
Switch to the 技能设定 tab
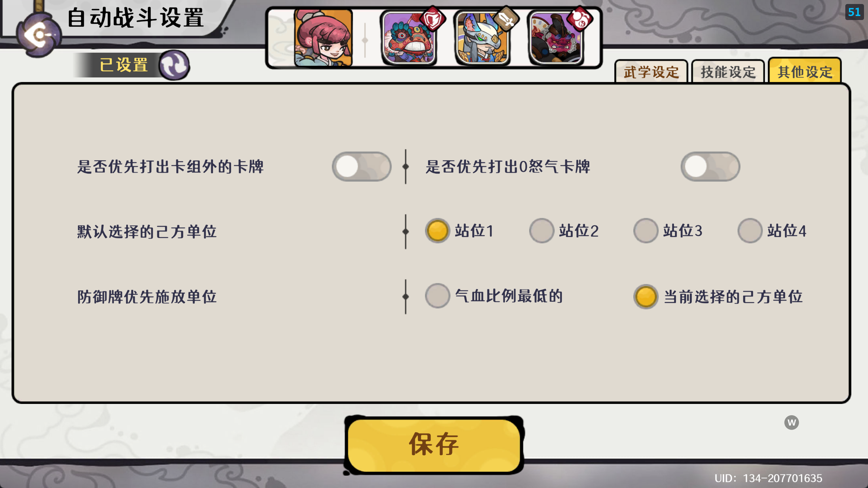click(x=728, y=72)
